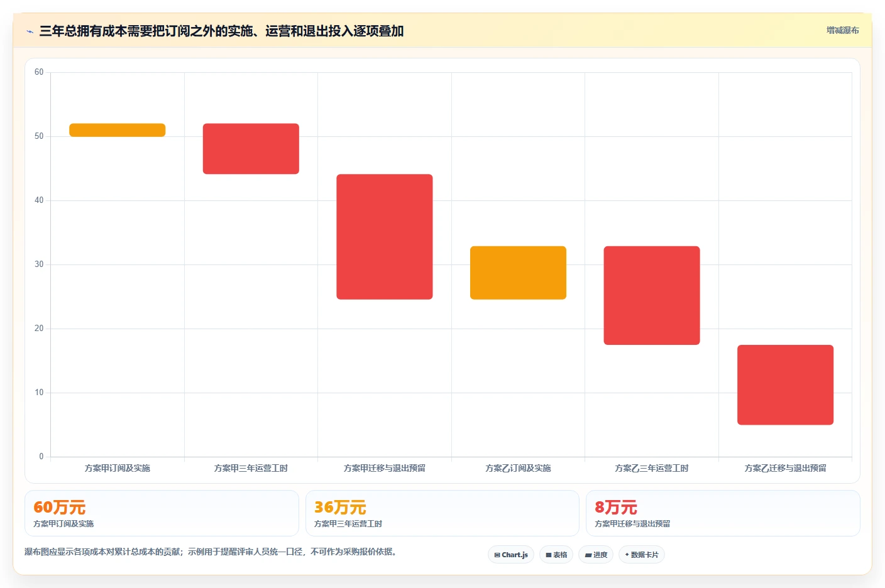Click the chart title 三年总拥有成本 heading
Image resolution: width=885 pixels, height=588 pixels.
(x=221, y=31)
